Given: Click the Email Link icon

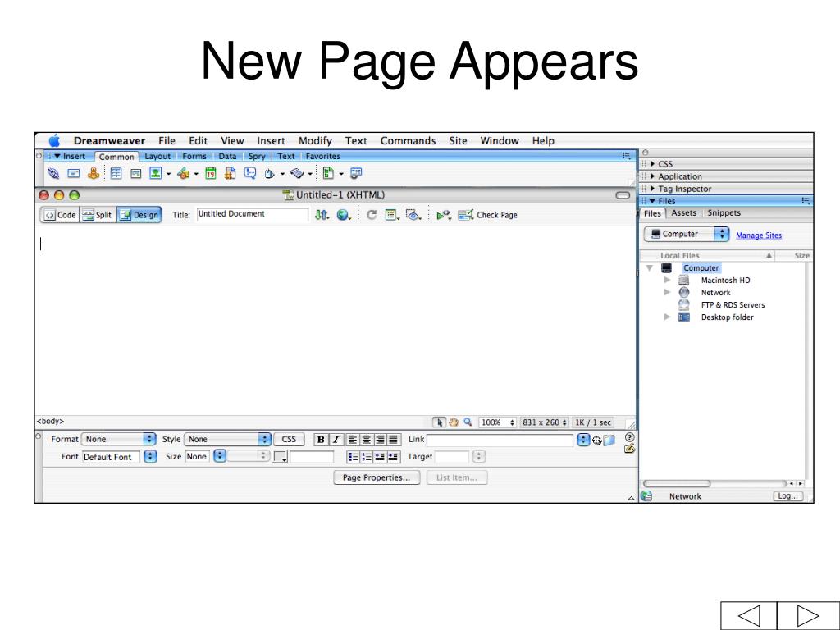Looking at the screenshot, I should 73,173.
